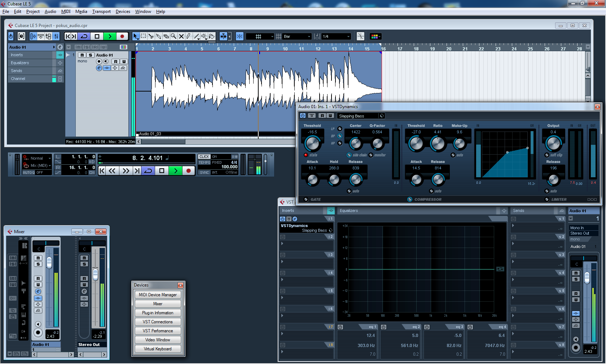
Task: Toggle Gate section enable button
Action: (x=306, y=199)
